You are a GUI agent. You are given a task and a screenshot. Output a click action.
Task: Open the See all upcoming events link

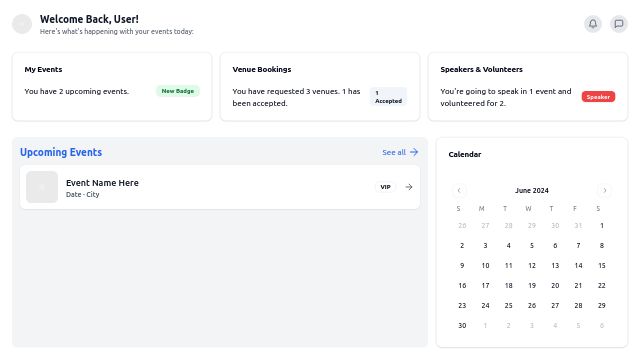coord(400,152)
